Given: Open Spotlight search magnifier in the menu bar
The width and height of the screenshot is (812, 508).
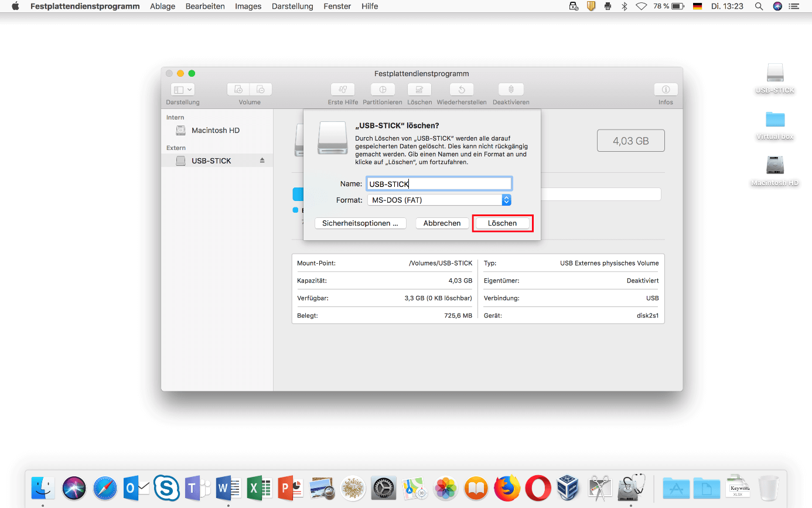Looking at the screenshot, I should click(759, 6).
